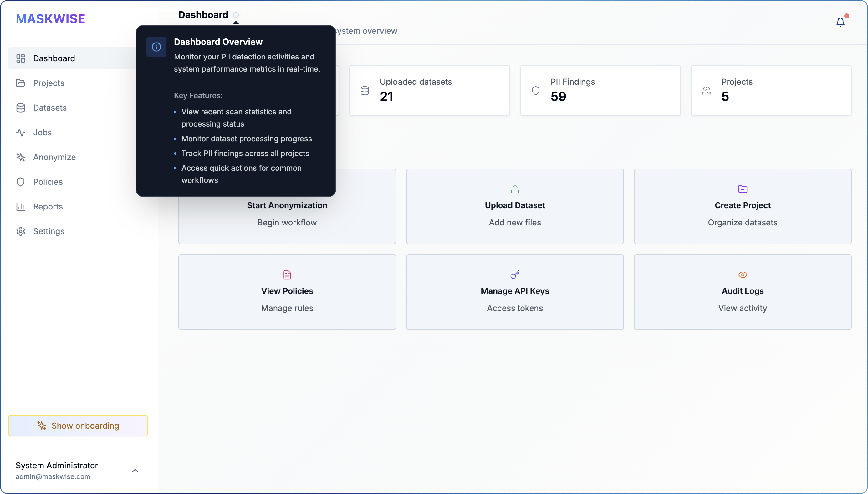Click the System Administrator name
This screenshot has height=494, width=868.
(x=57, y=465)
